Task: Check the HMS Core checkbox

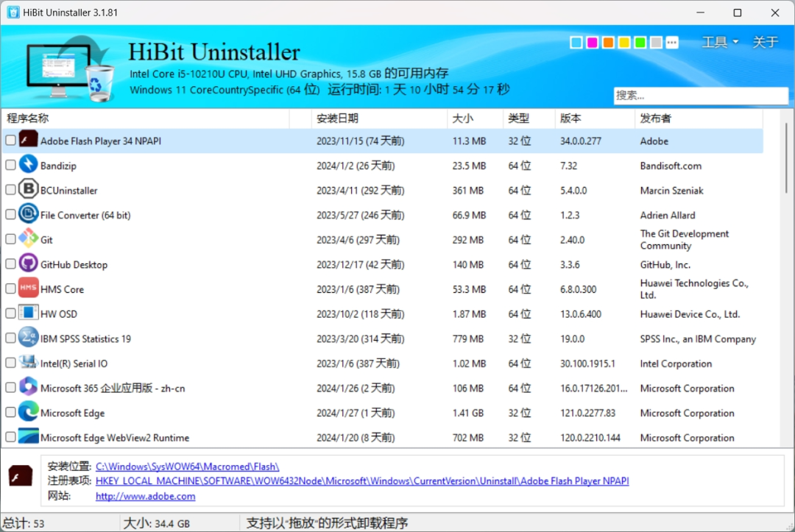Action: coord(10,288)
